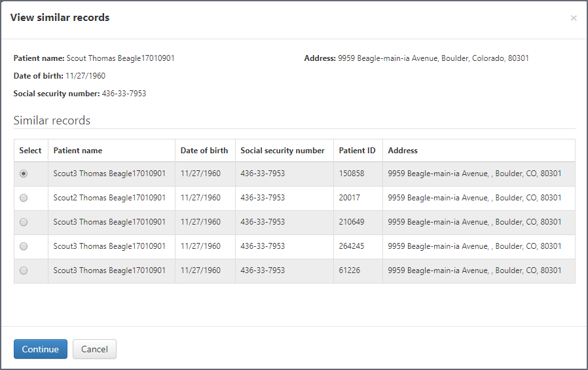Click the Cancel button
Screen dimensions: 588x370
pyautogui.click(x=94, y=349)
